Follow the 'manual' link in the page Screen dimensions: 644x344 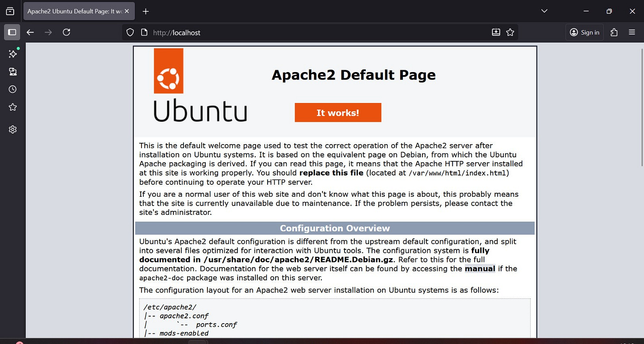click(480, 268)
